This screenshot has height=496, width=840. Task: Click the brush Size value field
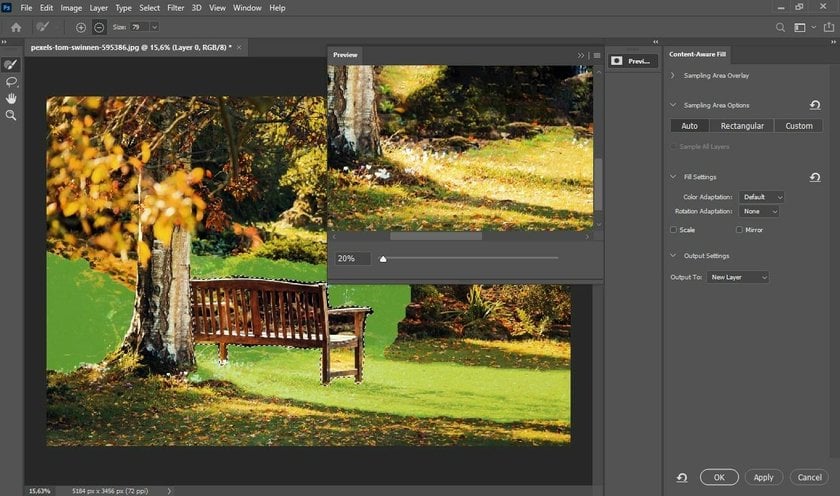click(x=139, y=27)
